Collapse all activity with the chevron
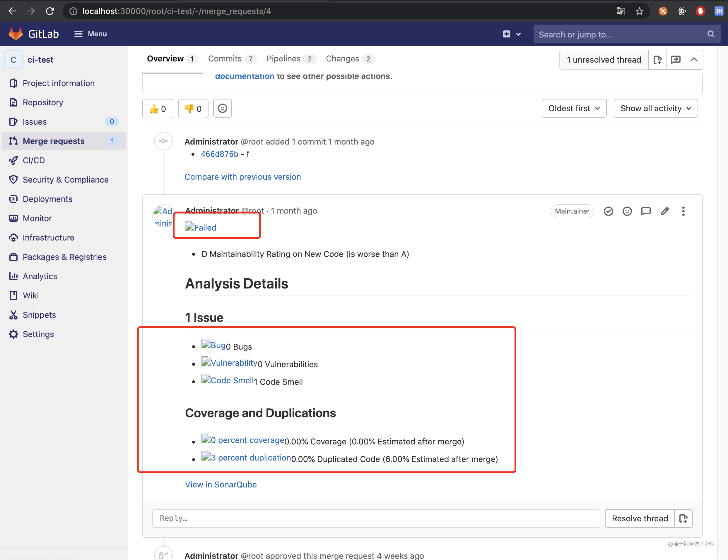Viewport: 728px width, 560px height. (x=694, y=60)
